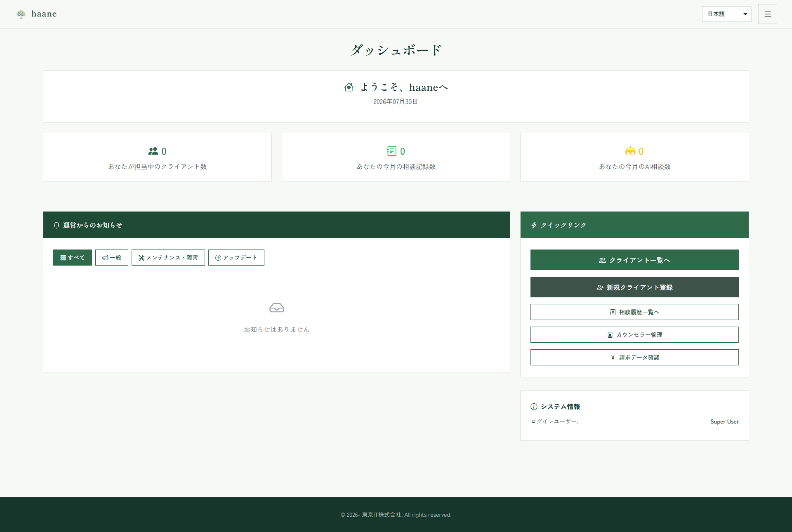
Task: Click the 新規クライアント登録 button
Action: tap(634, 287)
